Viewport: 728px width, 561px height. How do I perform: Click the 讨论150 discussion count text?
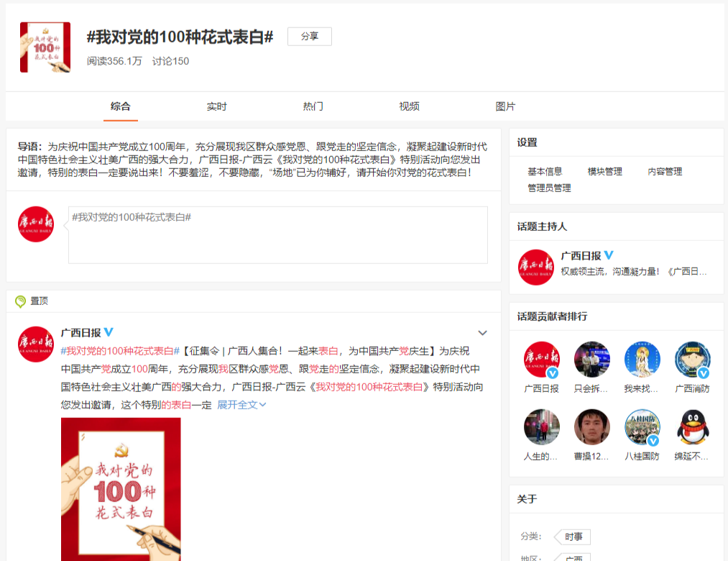pos(170,61)
